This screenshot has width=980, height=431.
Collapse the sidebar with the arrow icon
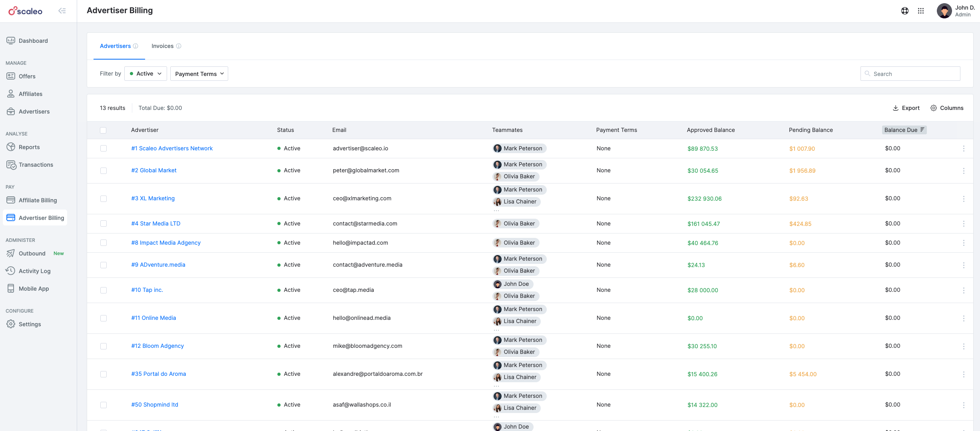pyautogui.click(x=62, y=11)
